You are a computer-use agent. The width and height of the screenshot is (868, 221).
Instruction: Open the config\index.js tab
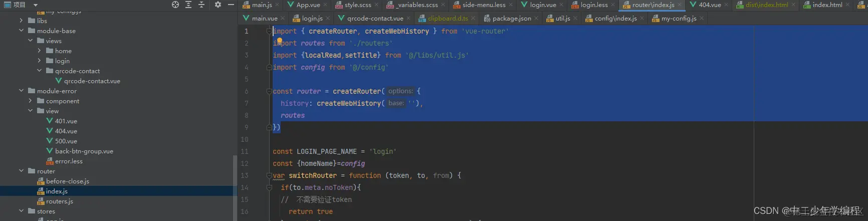616,19
